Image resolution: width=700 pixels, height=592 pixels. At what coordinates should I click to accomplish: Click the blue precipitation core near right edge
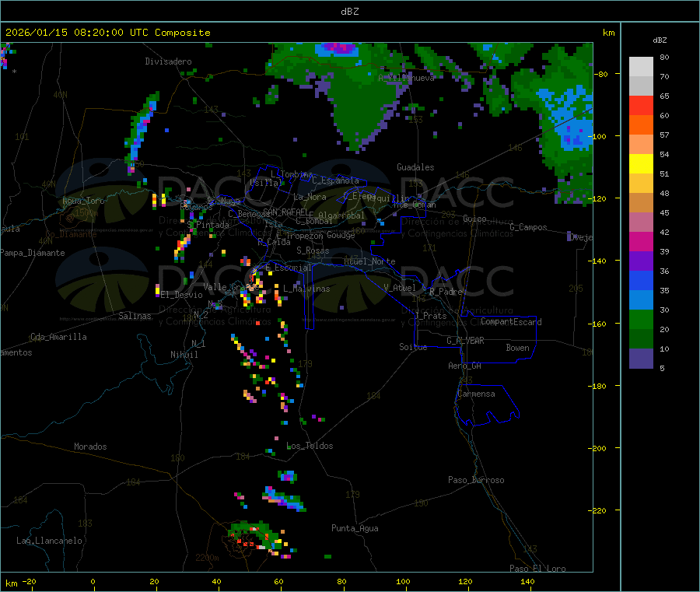click(x=566, y=120)
